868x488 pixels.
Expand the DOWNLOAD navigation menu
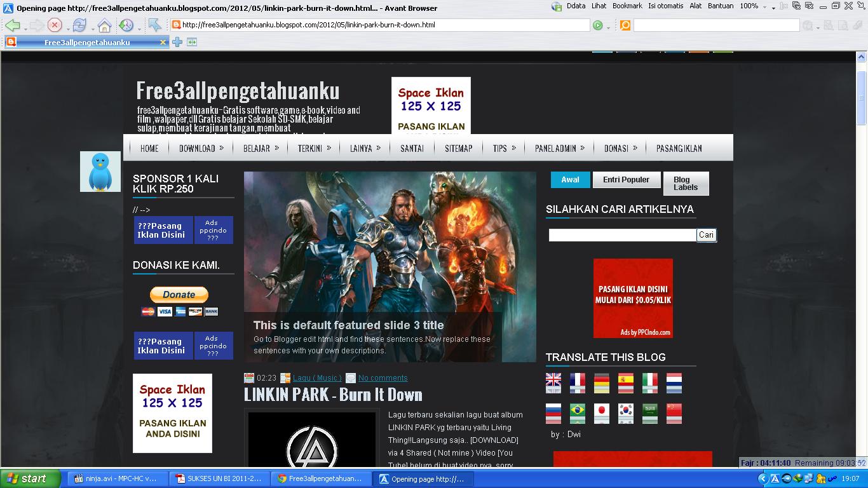click(201, 148)
